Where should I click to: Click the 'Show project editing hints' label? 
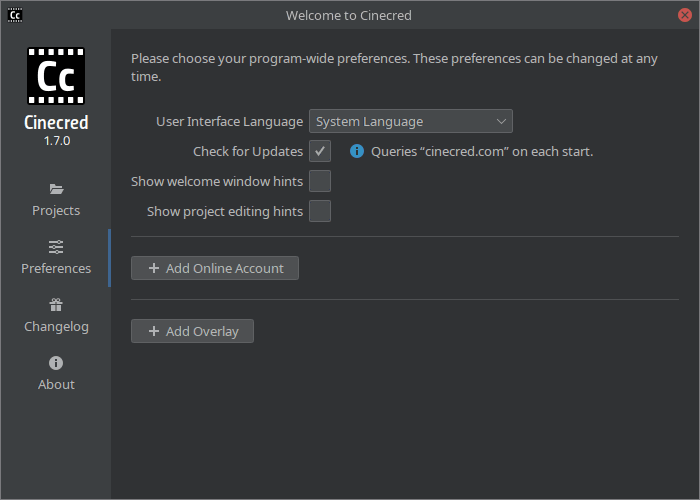point(225,212)
